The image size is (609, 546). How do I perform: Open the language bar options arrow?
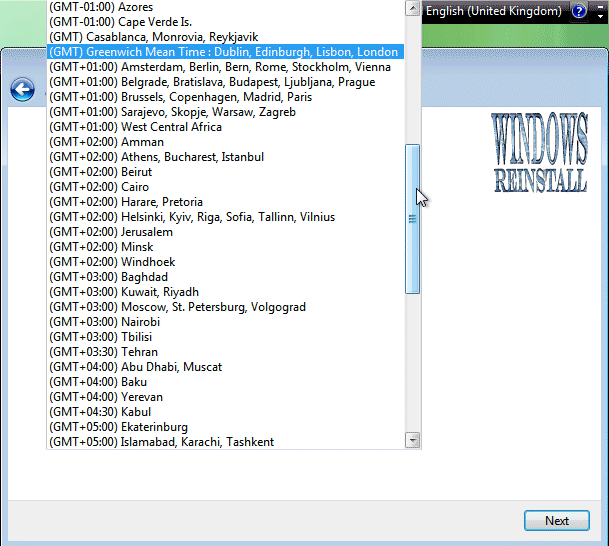click(x=598, y=12)
